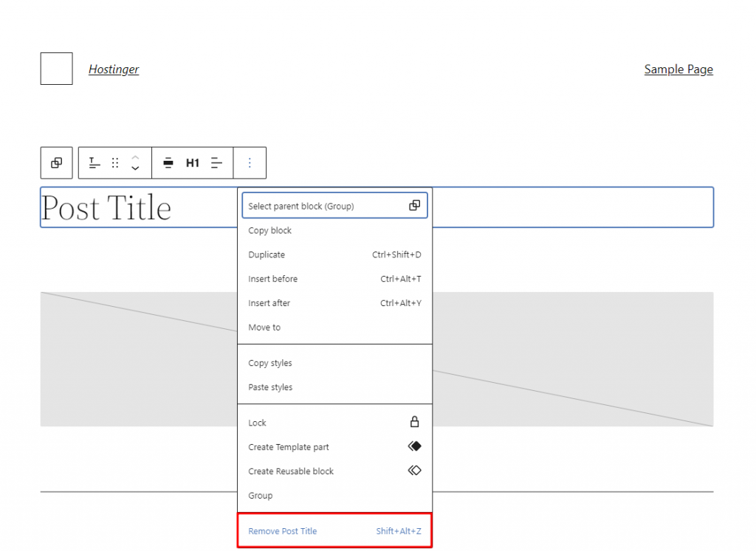Open the text alignment options
The height and width of the screenshot is (551, 756).
pyautogui.click(x=216, y=162)
